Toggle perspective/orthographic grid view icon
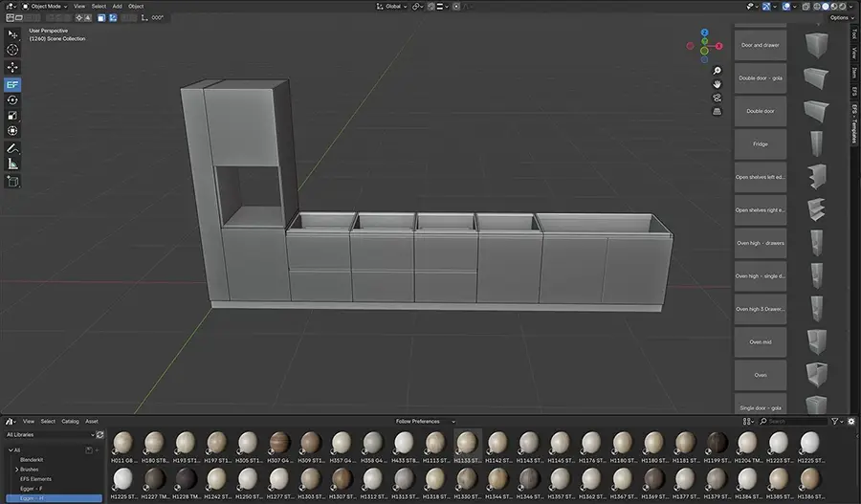 pyautogui.click(x=717, y=111)
